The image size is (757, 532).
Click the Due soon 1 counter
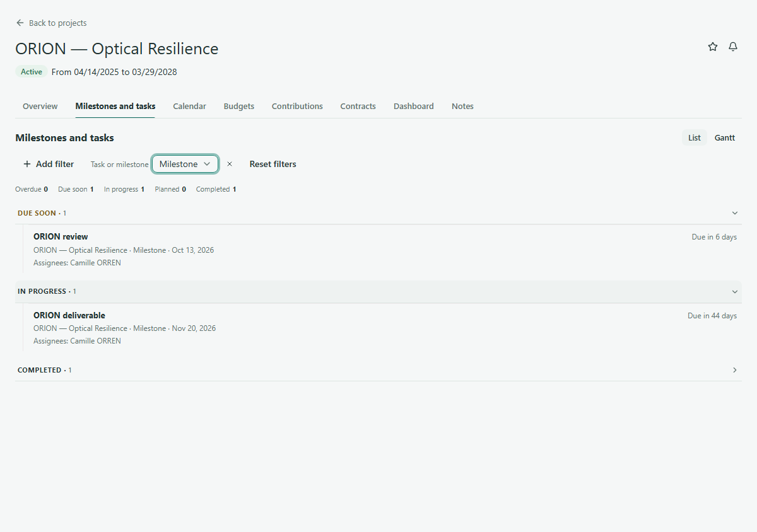coord(76,189)
